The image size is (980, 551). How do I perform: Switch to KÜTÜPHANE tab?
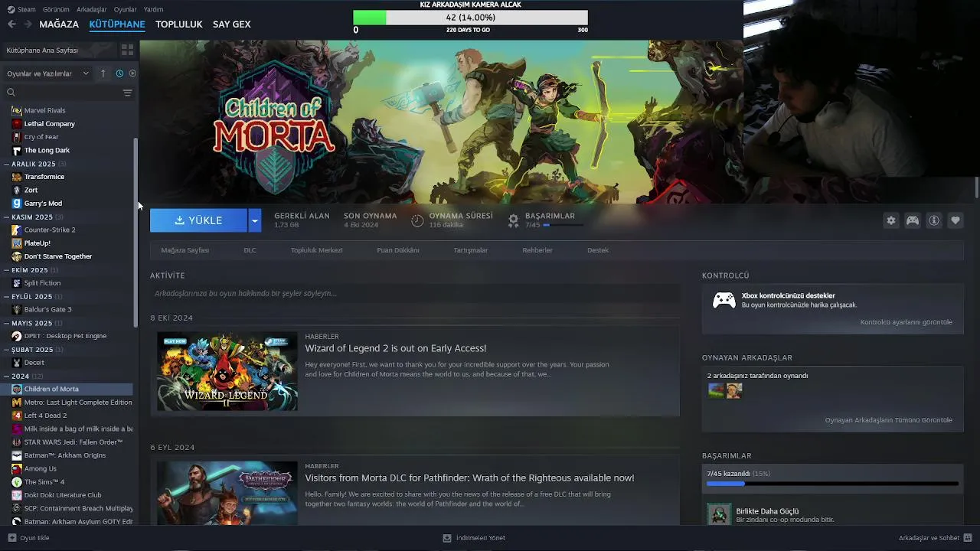[117, 24]
